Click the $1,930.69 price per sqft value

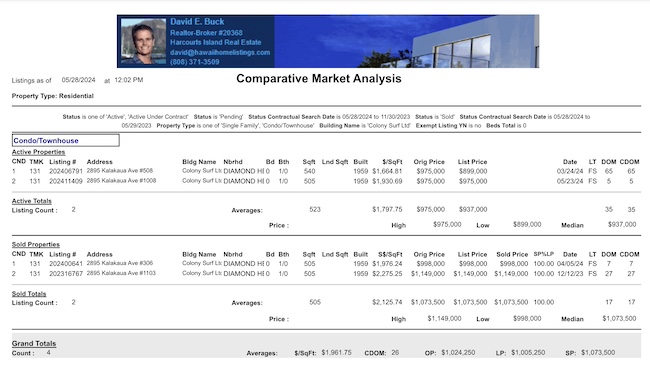(387, 181)
